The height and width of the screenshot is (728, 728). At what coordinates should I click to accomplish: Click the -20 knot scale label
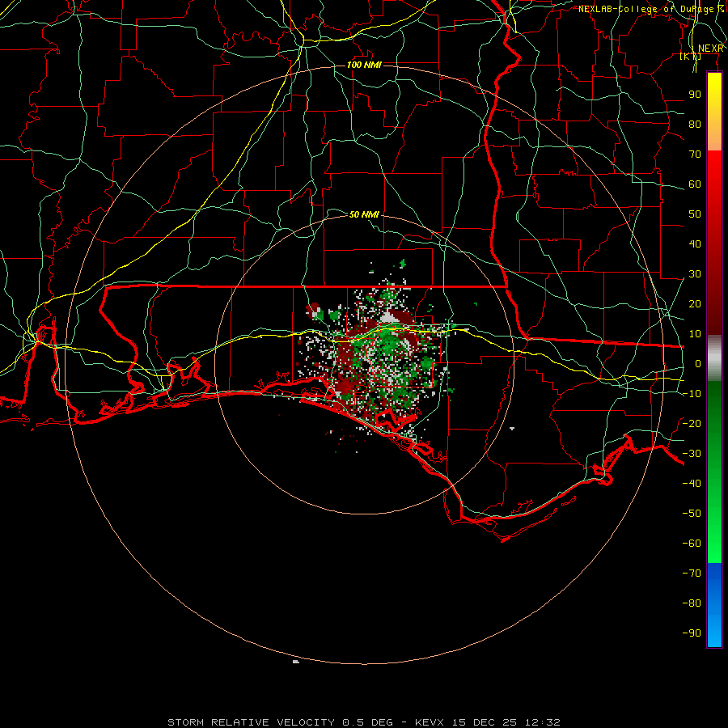pyautogui.click(x=692, y=424)
